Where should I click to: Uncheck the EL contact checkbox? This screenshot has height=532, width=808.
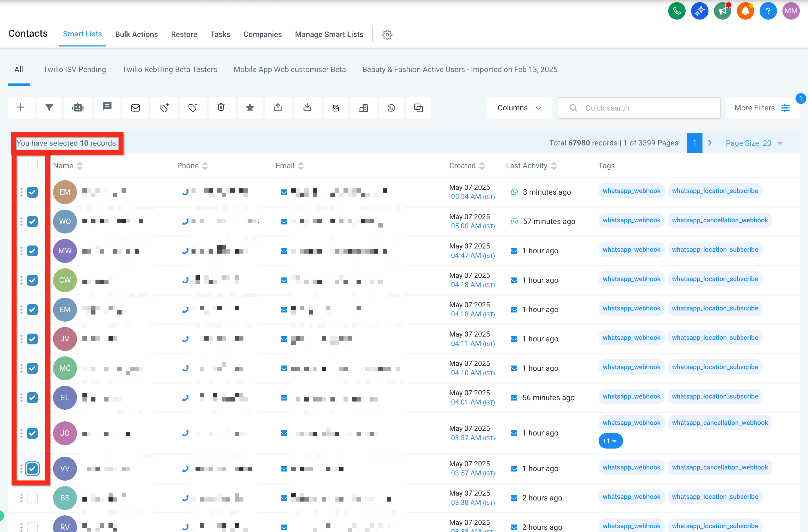(32, 398)
